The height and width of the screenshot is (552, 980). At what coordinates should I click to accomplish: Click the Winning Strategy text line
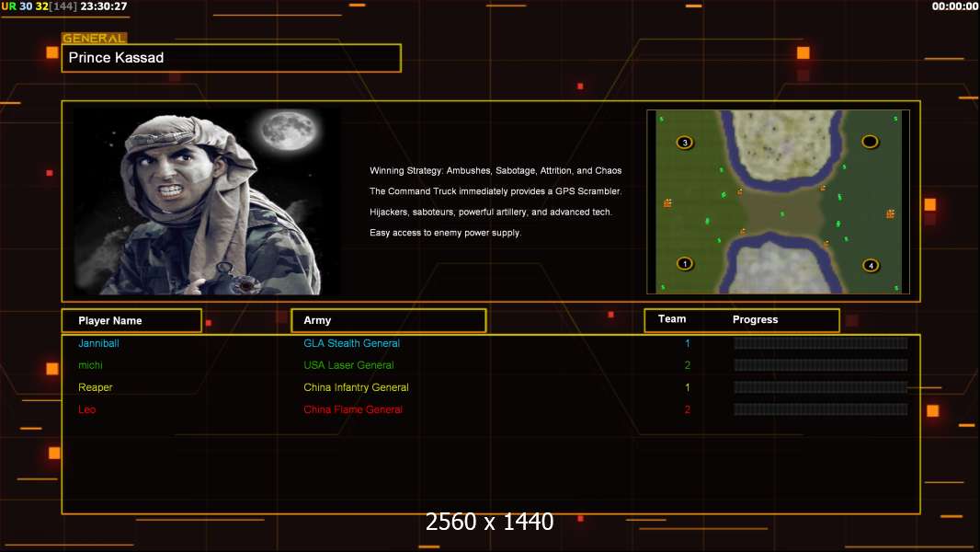[x=495, y=171]
